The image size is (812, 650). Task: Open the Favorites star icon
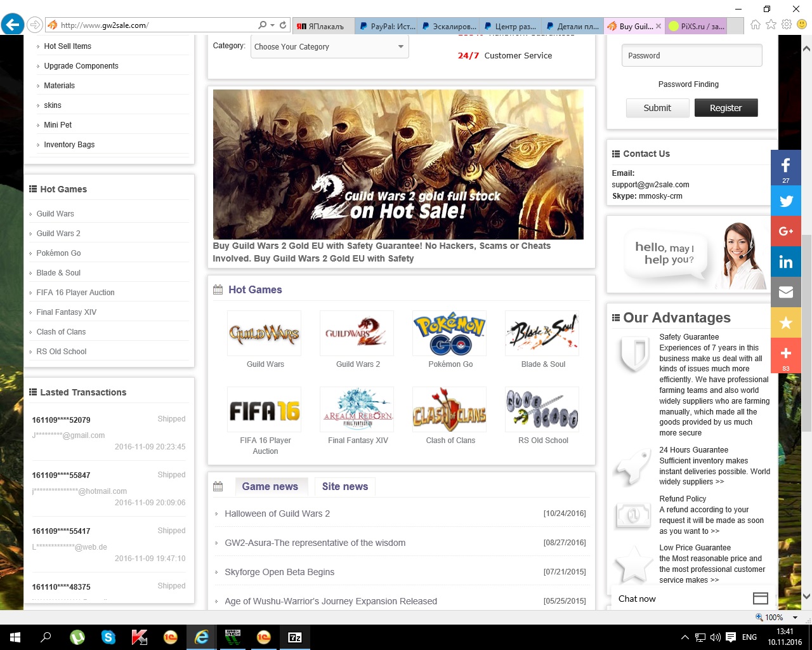[x=771, y=25]
